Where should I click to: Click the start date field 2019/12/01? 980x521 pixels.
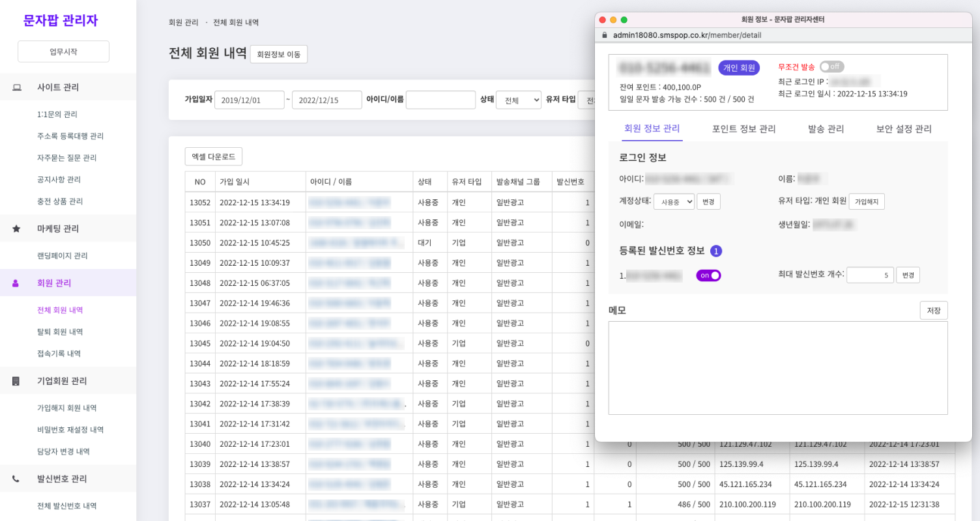[250, 100]
